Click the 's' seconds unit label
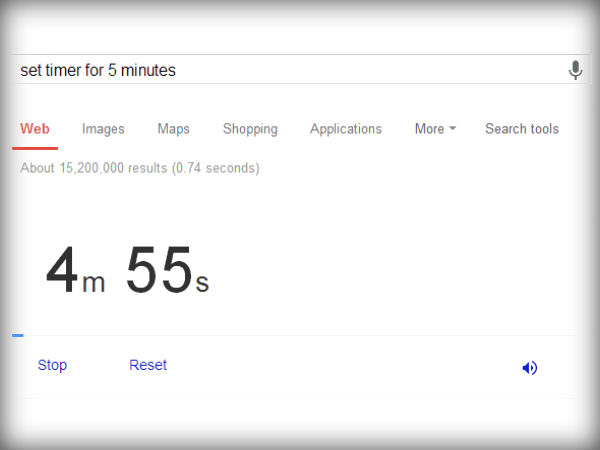Image resolution: width=600 pixels, height=450 pixels. 202,284
